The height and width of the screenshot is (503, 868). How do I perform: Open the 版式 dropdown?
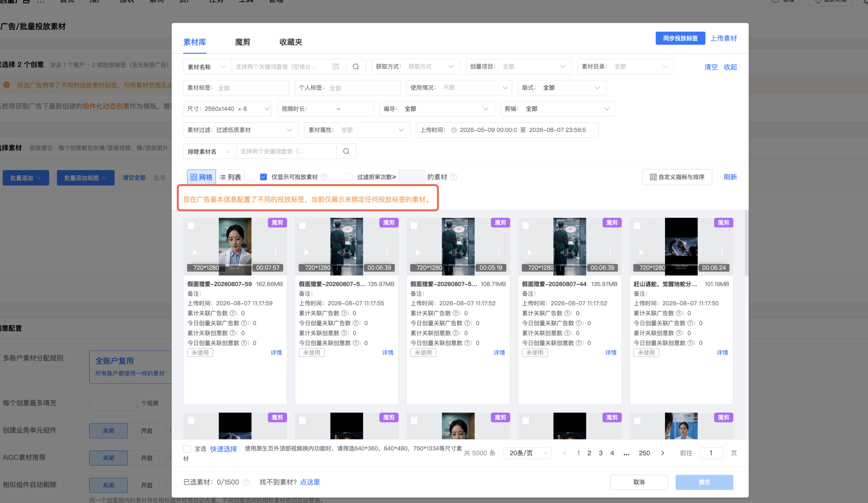tap(562, 88)
